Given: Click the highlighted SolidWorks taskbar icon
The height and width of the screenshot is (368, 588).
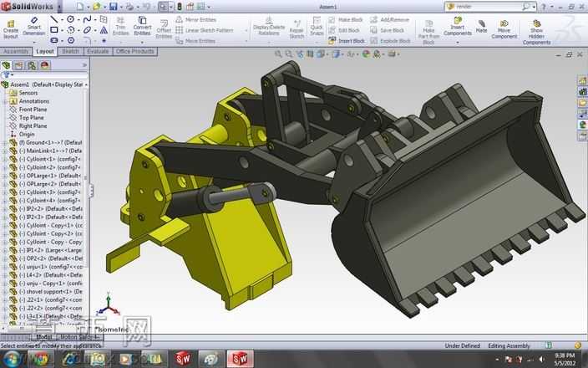Looking at the screenshot, I should [x=240, y=359].
